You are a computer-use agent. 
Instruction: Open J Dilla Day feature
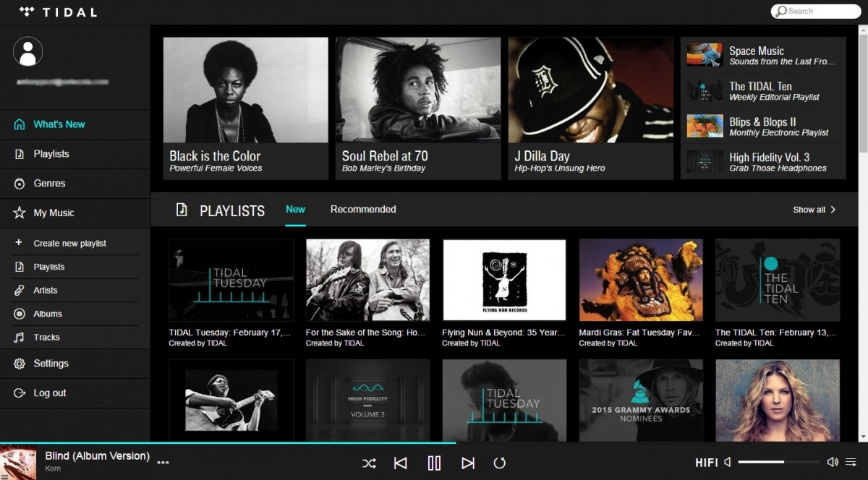coord(591,108)
